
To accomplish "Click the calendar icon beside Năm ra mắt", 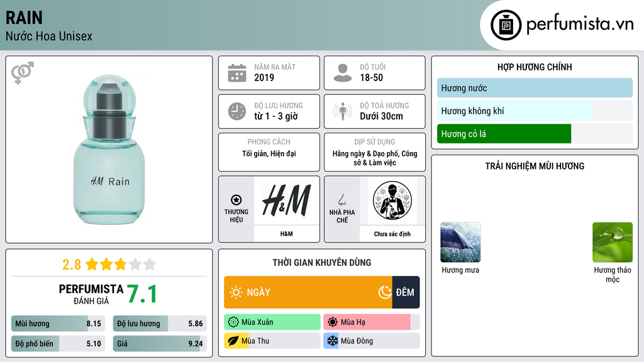I will click(x=237, y=73).
